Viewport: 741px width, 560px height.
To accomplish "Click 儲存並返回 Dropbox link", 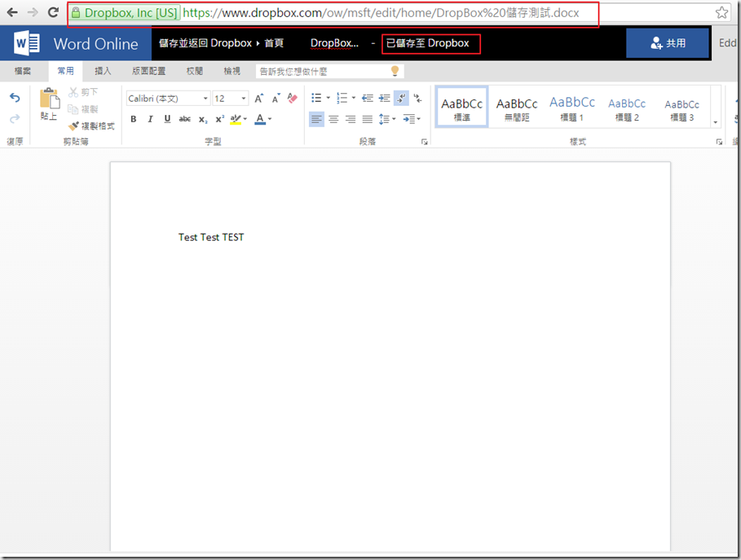I will [205, 43].
